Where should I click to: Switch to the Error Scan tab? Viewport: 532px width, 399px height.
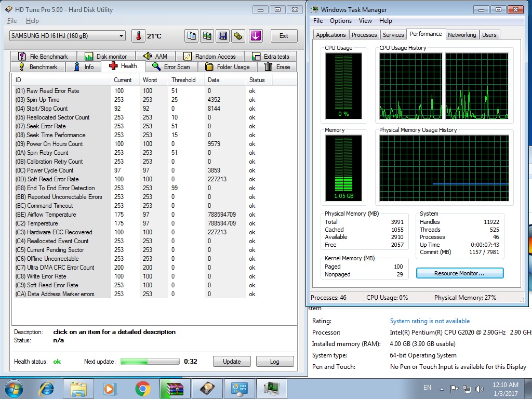click(x=171, y=66)
